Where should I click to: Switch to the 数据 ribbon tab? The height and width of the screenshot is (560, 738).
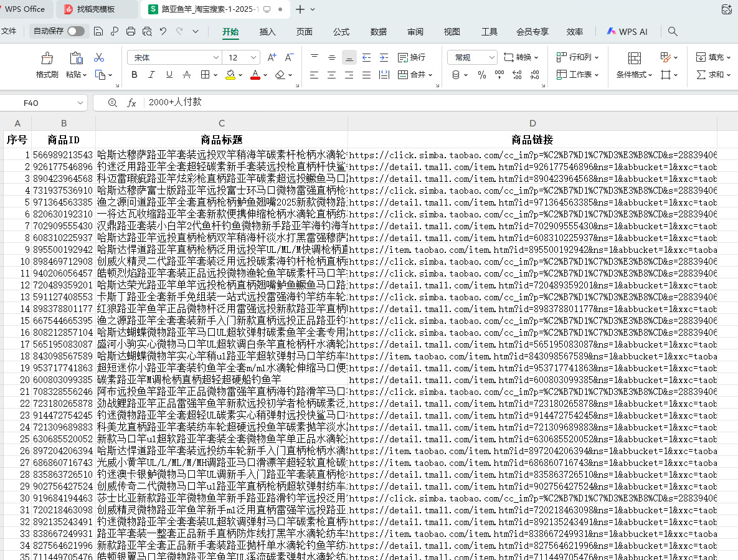click(x=378, y=32)
